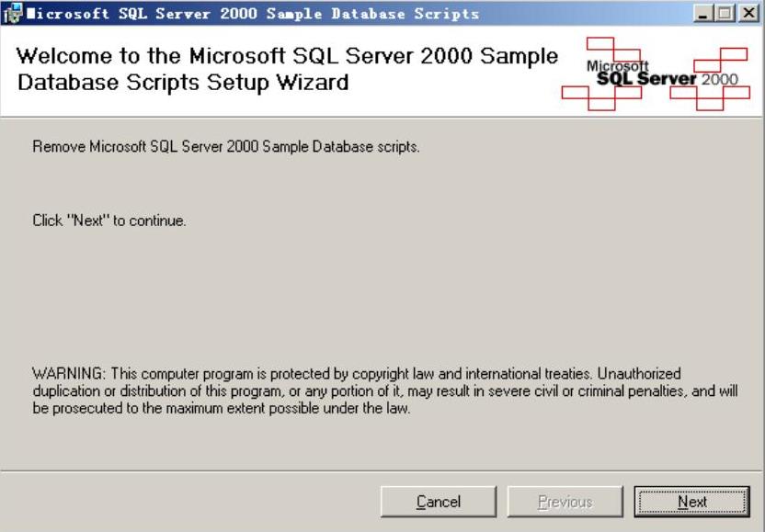Click the "Database Scripts Setup Wizard" heading line
This screenshot has width=765, height=532.
(183, 82)
